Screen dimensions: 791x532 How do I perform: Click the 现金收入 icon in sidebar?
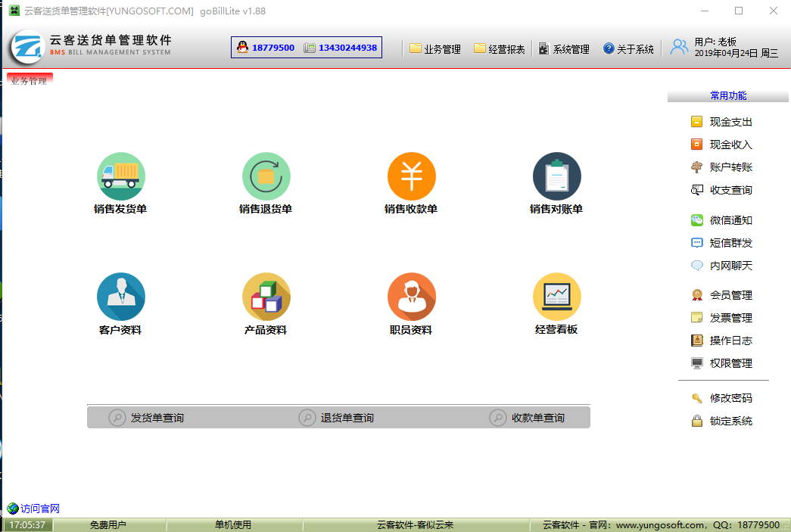(696, 145)
